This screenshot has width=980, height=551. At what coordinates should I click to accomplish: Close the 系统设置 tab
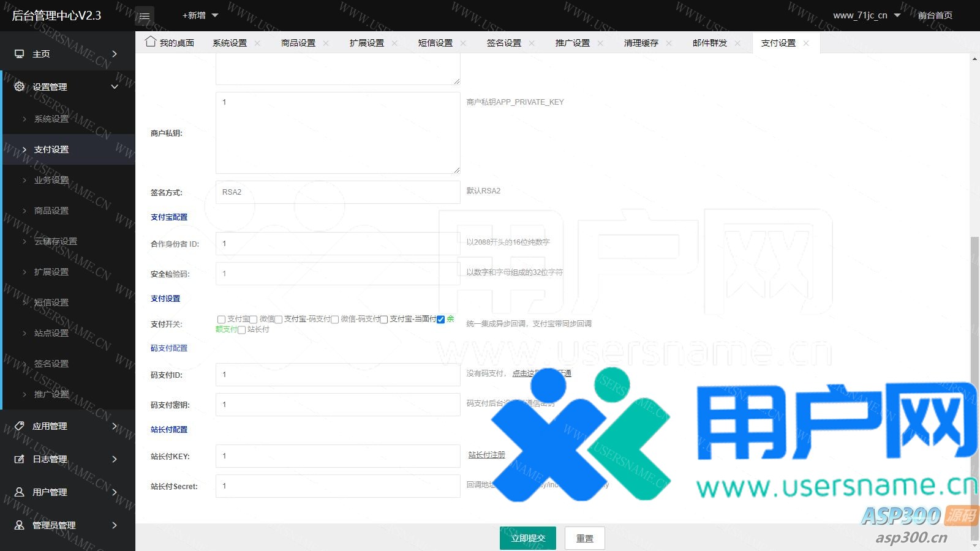[x=257, y=43]
